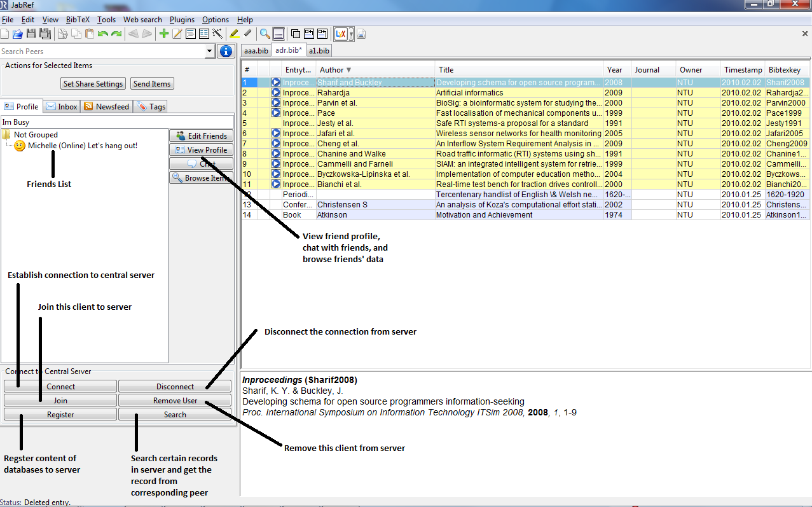Click the Connect button
812x507 pixels.
coord(60,387)
